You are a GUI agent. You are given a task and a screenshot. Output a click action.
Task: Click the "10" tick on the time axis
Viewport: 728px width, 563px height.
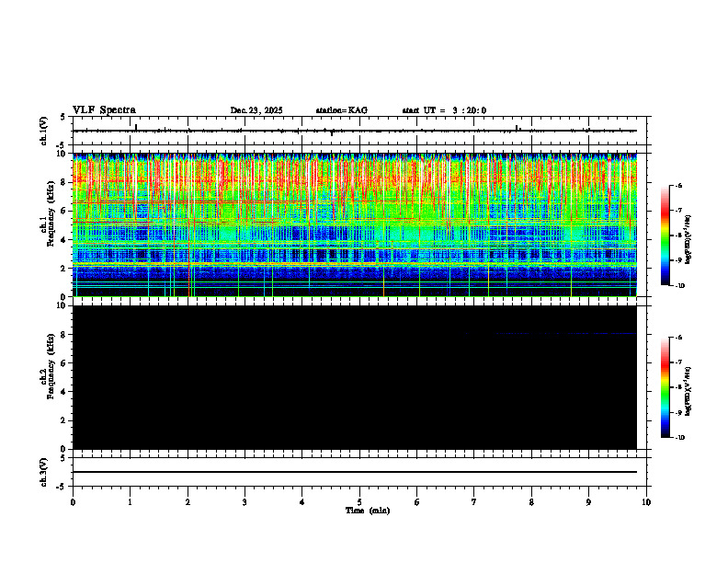tap(646, 502)
